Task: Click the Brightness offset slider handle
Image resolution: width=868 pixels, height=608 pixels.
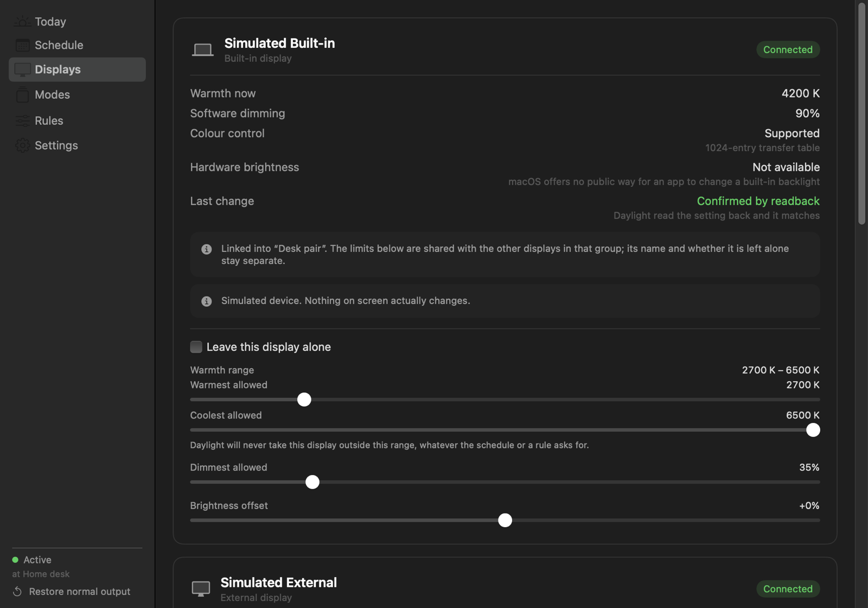Action: (505, 520)
